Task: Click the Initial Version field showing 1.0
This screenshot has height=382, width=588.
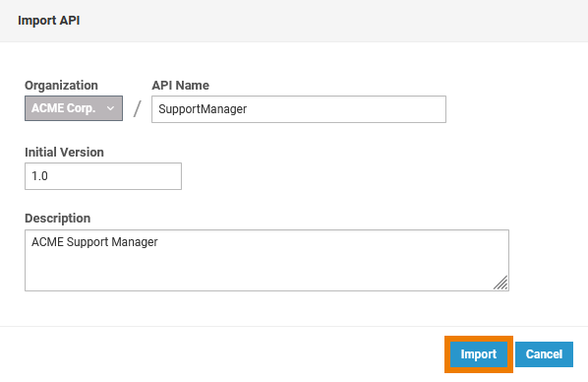Action: pyautogui.click(x=103, y=176)
